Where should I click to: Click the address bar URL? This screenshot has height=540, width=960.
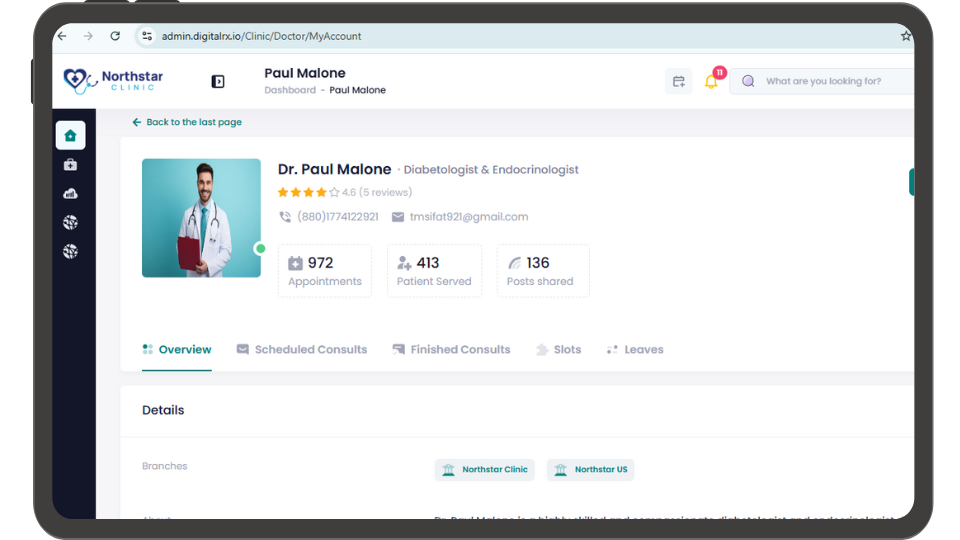click(261, 36)
